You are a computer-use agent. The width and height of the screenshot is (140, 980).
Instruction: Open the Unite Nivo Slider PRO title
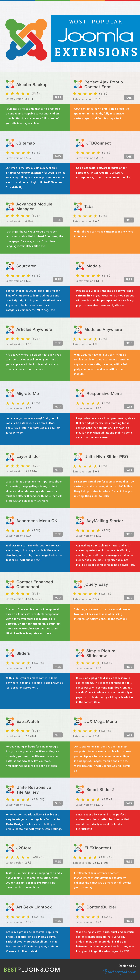coord(106,456)
